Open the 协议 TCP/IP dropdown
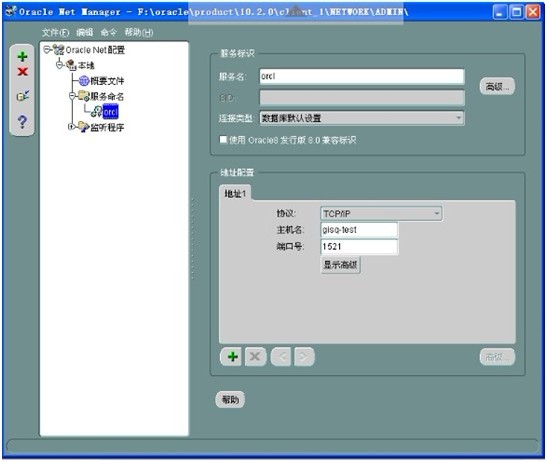 click(x=381, y=213)
